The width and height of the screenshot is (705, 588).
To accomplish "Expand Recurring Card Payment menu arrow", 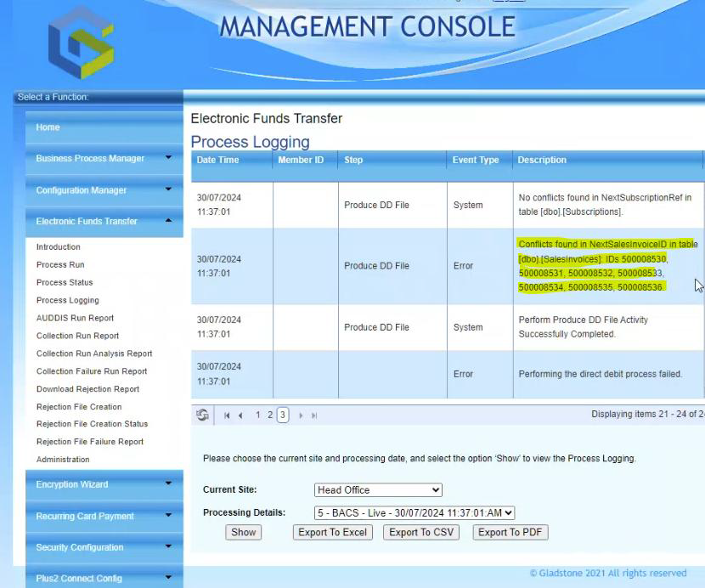I will tap(169, 515).
